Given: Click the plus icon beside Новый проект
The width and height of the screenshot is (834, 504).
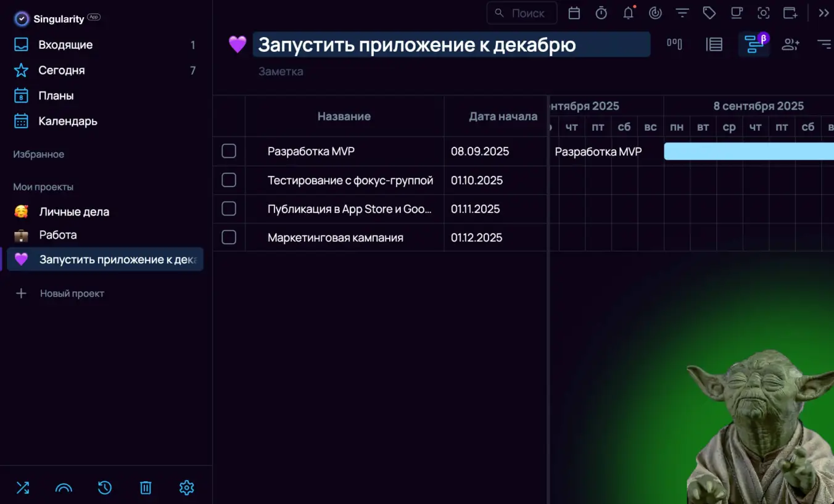Looking at the screenshot, I should 21,294.
